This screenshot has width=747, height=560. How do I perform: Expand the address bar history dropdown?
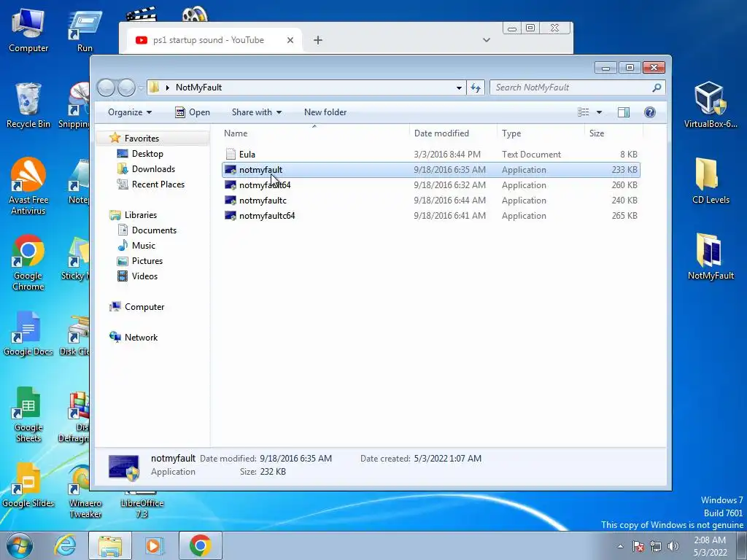(459, 87)
